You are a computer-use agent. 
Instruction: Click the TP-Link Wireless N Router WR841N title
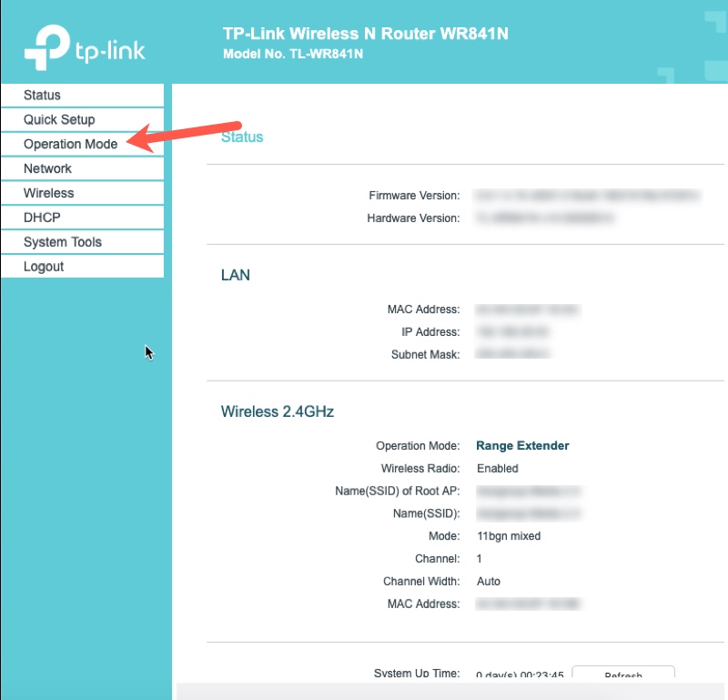pos(366,34)
